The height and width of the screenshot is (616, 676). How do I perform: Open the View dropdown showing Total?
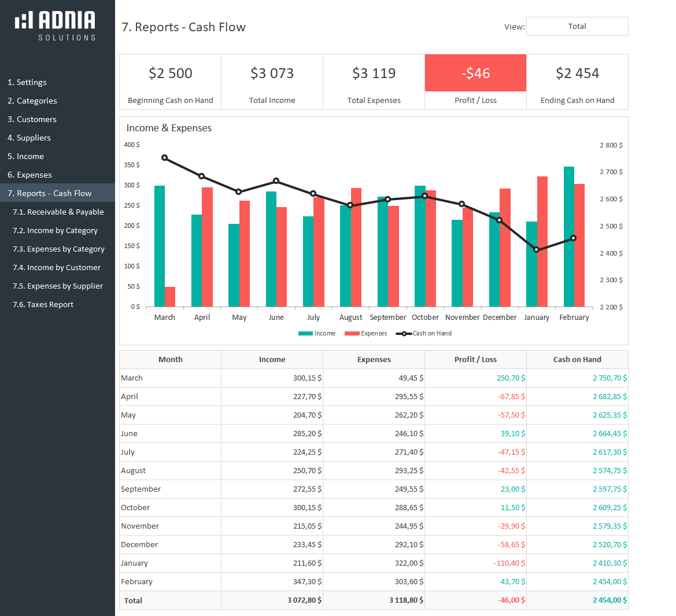pyautogui.click(x=577, y=27)
